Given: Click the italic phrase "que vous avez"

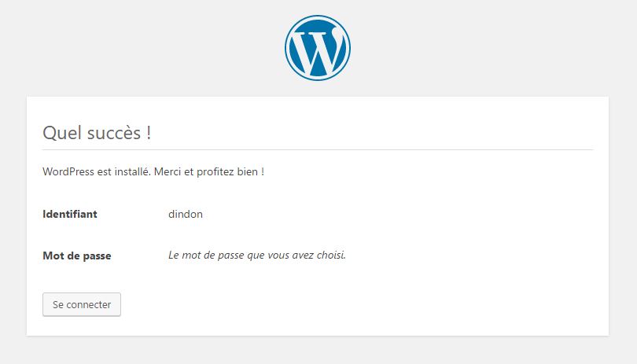Looking at the screenshot, I should pos(273,256).
